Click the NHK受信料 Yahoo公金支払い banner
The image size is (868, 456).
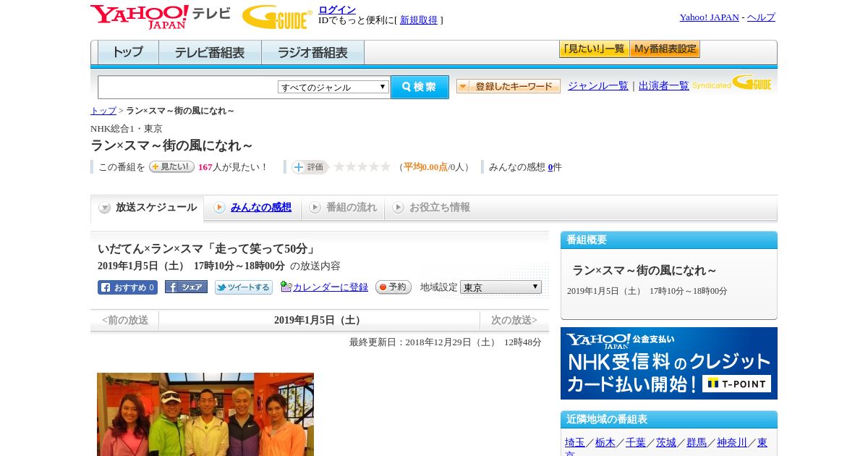(x=669, y=363)
